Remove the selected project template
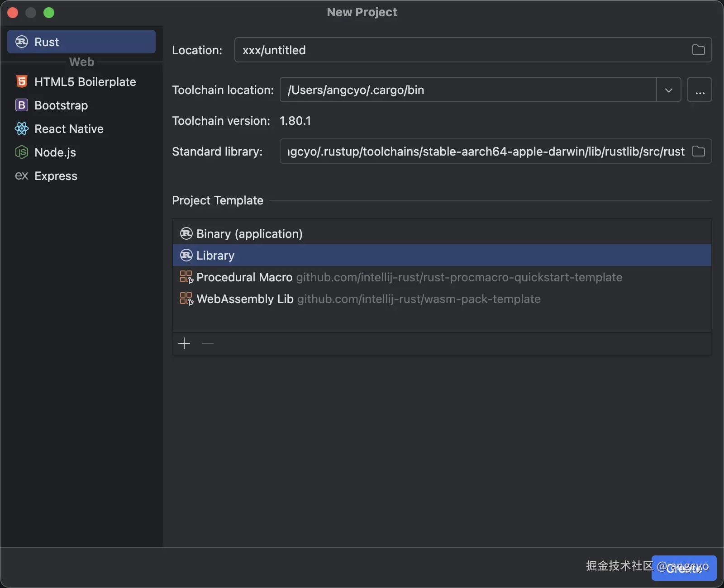Image resolution: width=724 pixels, height=588 pixels. coord(208,344)
